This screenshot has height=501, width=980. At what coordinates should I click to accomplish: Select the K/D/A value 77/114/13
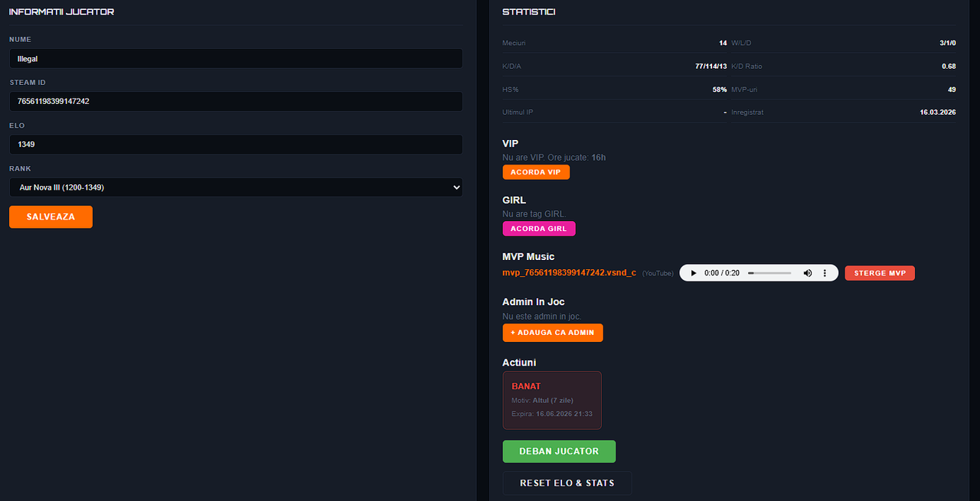pyautogui.click(x=710, y=67)
